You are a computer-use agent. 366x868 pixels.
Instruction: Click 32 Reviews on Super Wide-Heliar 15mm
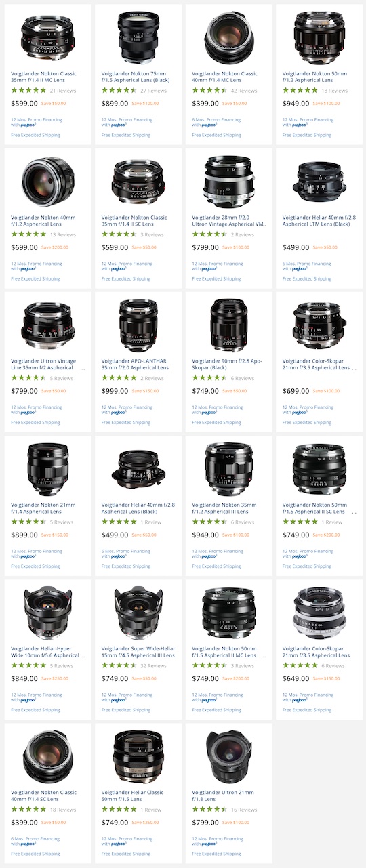(x=153, y=665)
